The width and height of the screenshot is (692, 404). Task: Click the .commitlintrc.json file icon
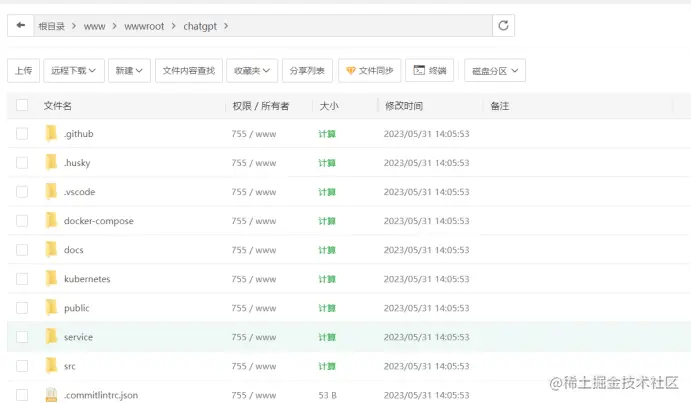[51, 395]
